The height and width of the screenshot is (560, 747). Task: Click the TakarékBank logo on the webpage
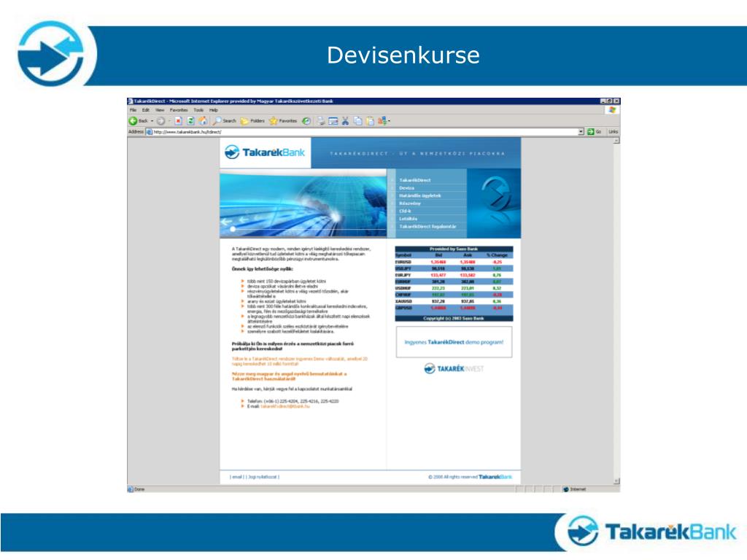pyautogui.click(x=264, y=152)
